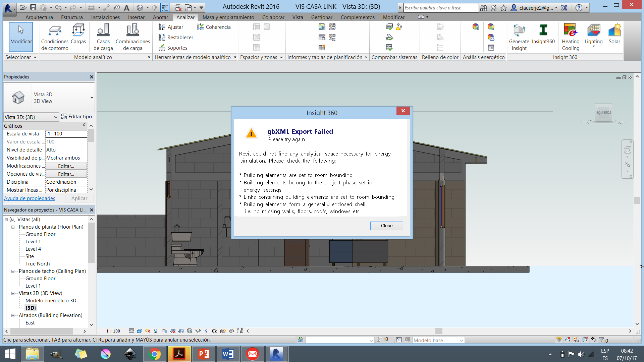Start the Solar analysis tool
The image size is (644, 362).
(615, 35)
